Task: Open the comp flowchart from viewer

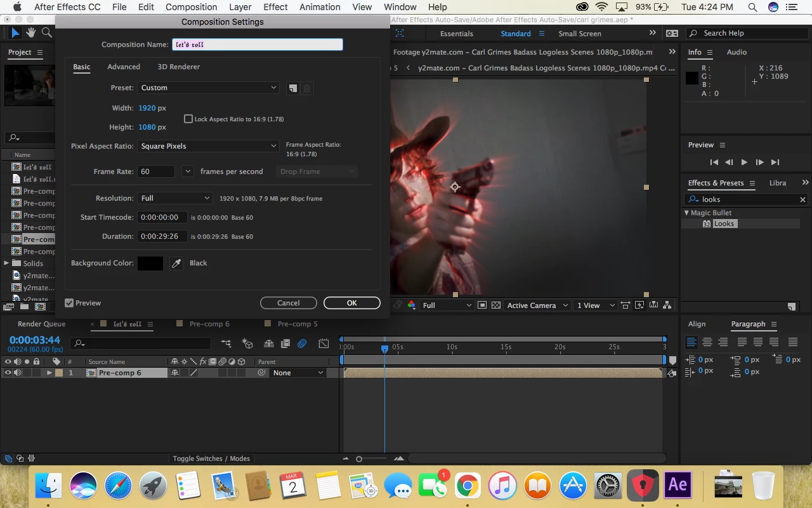Action: (667, 305)
